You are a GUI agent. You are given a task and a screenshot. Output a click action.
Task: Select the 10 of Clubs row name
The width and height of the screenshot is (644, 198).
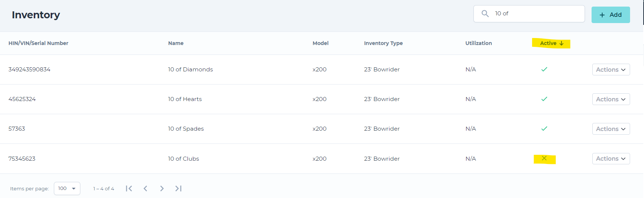click(x=183, y=158)
